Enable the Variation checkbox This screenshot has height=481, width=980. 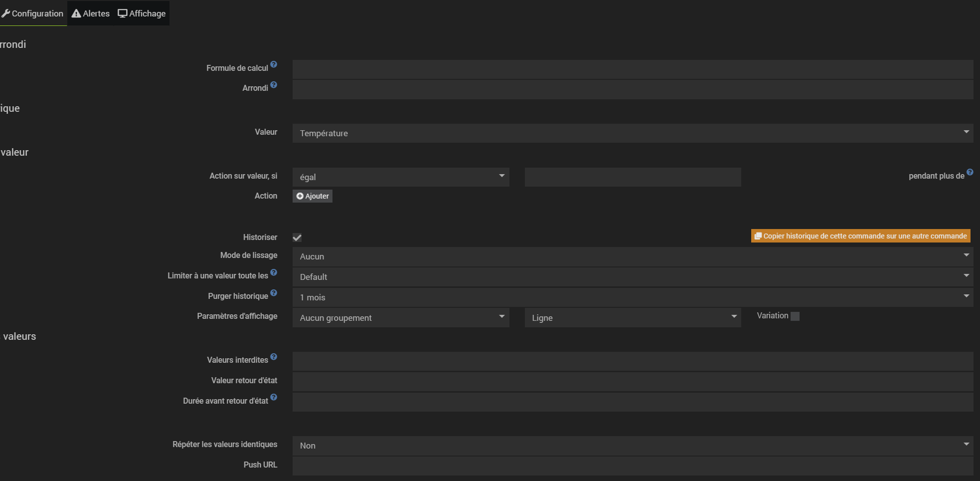point(795,316)
